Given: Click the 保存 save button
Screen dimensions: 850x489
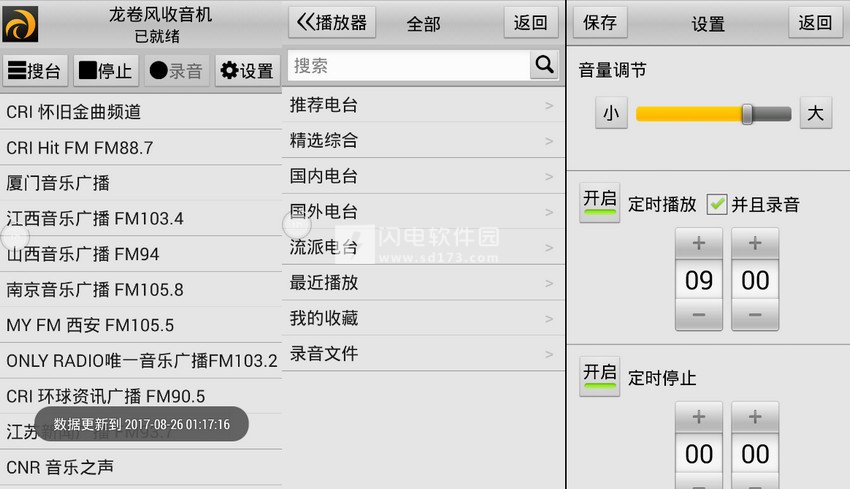Looking at the screenshot, I should click(x=600, y=23).
